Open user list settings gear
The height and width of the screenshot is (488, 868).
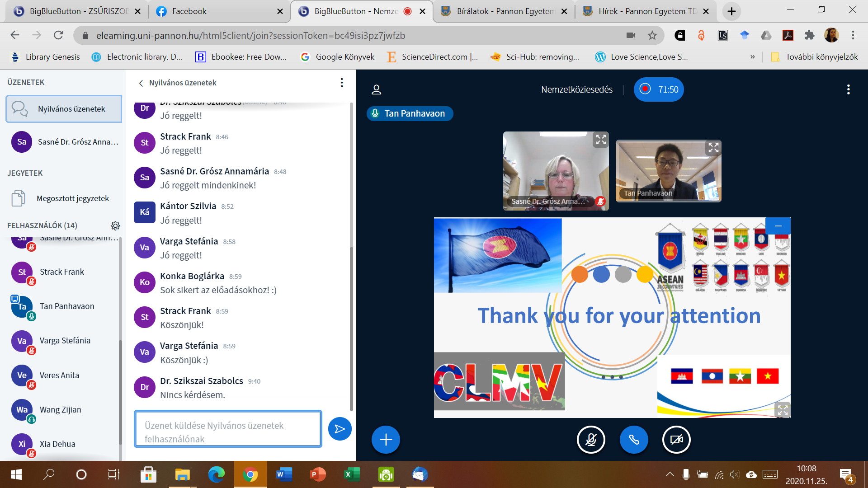point(115,225)
